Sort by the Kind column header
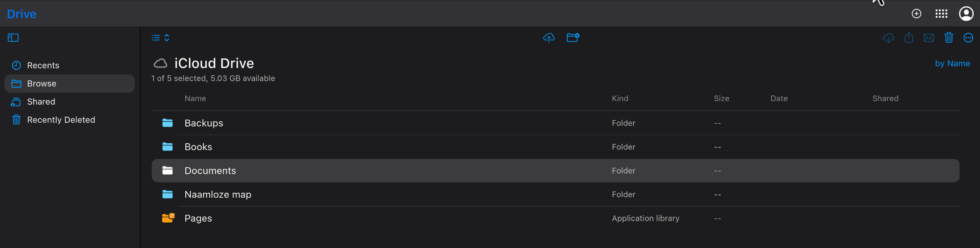Viewport: 980px width, 248px height. 620,98
